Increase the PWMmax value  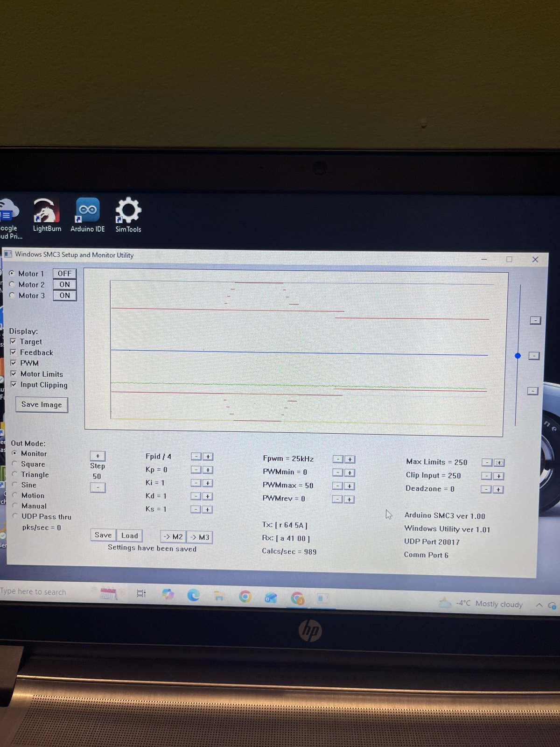click(x=350, y=486)
